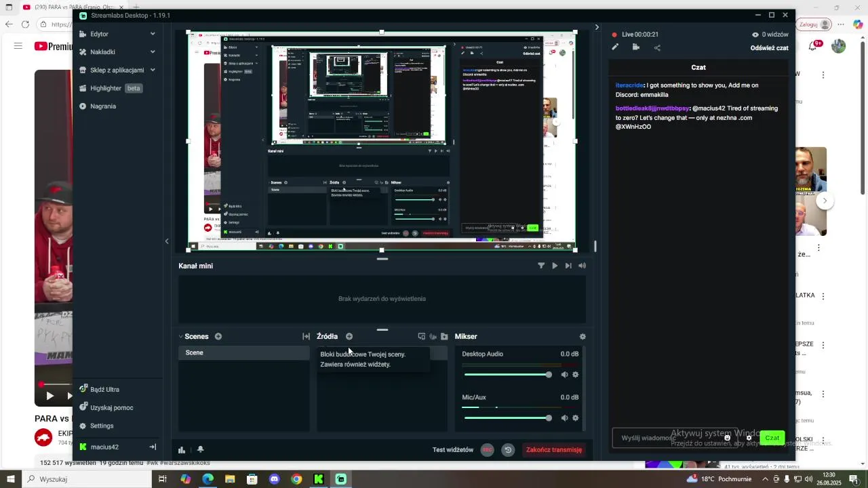Click bottledleak8jjjnwdtbbpsy username in chat

652,108
